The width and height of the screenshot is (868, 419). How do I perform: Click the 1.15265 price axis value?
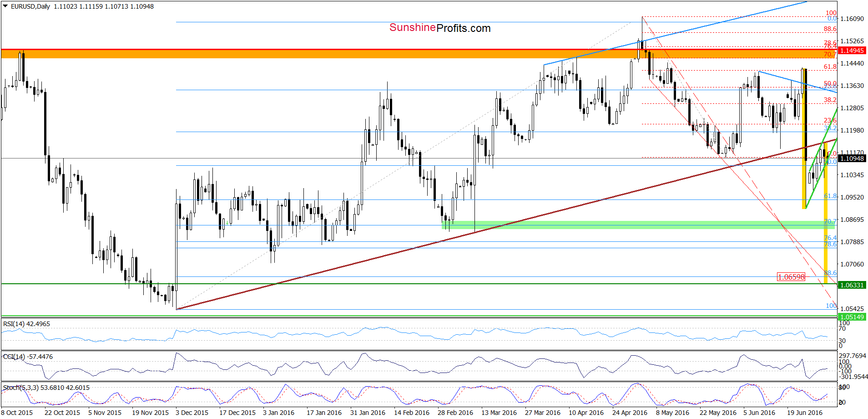852,41
